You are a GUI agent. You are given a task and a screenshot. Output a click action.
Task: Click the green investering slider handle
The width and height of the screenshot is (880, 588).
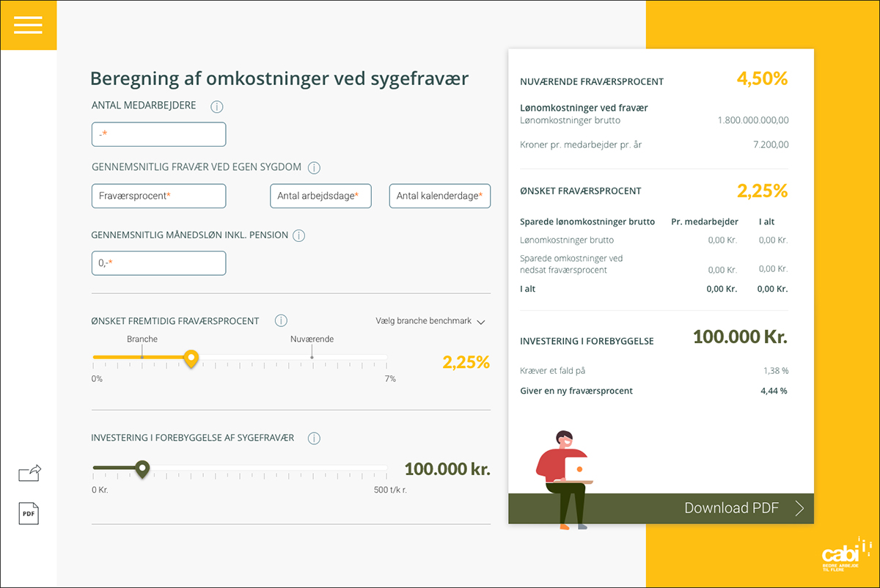coord(142,468)
